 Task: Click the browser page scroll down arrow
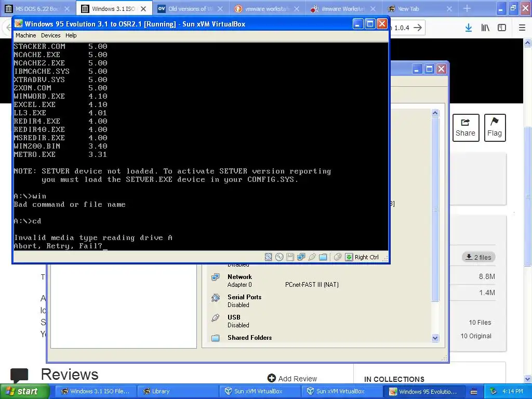(528, 379)
